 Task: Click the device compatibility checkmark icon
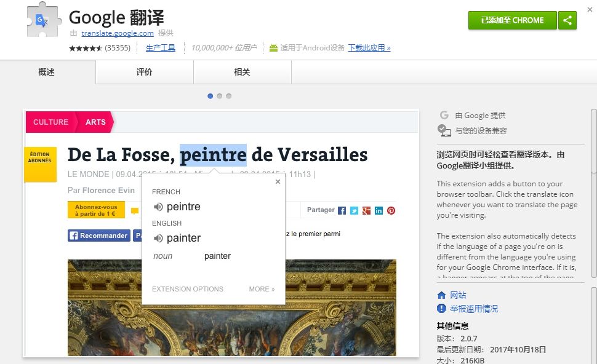(444, 130)
